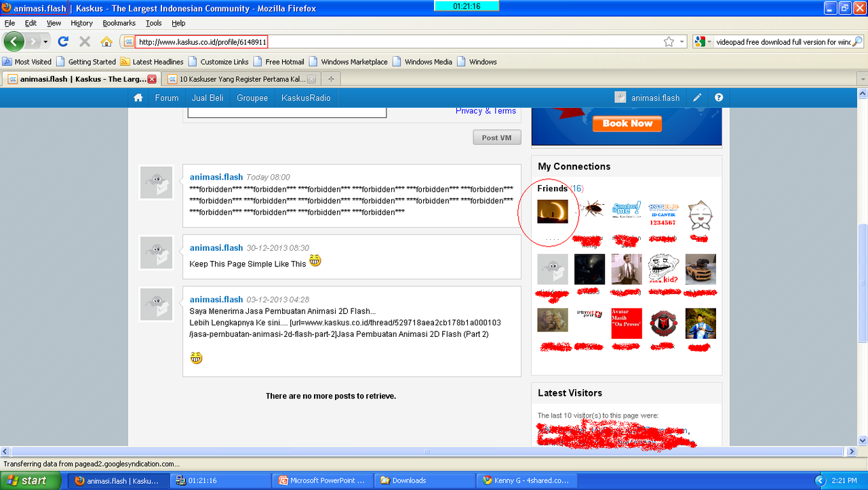Switch to 01:21:16 taskbar item
868x490 pixels.
(x=220, y=481)
